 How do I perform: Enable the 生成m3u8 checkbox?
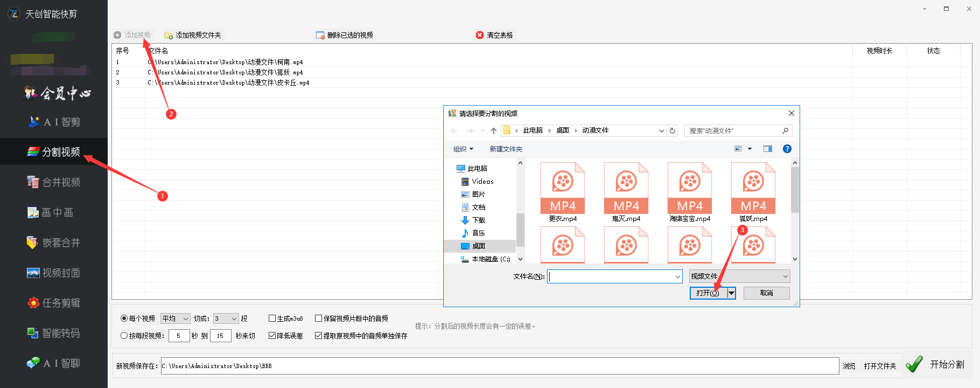click(286, 318)
